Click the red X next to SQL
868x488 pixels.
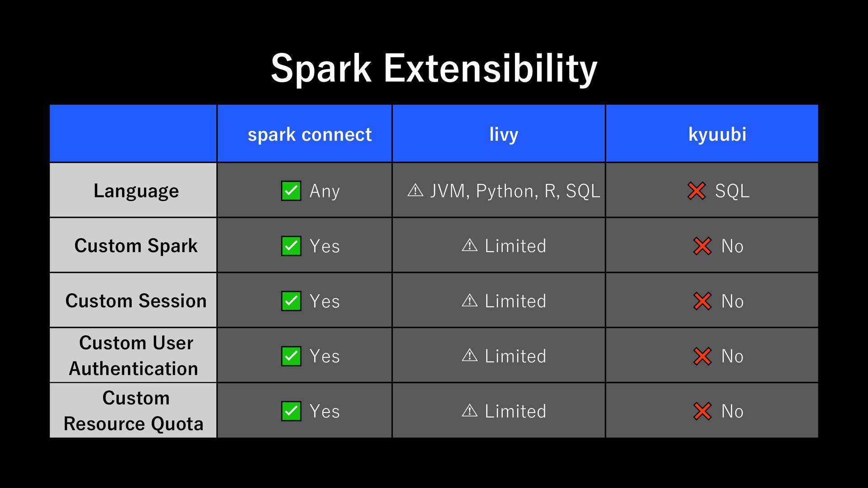697,191
